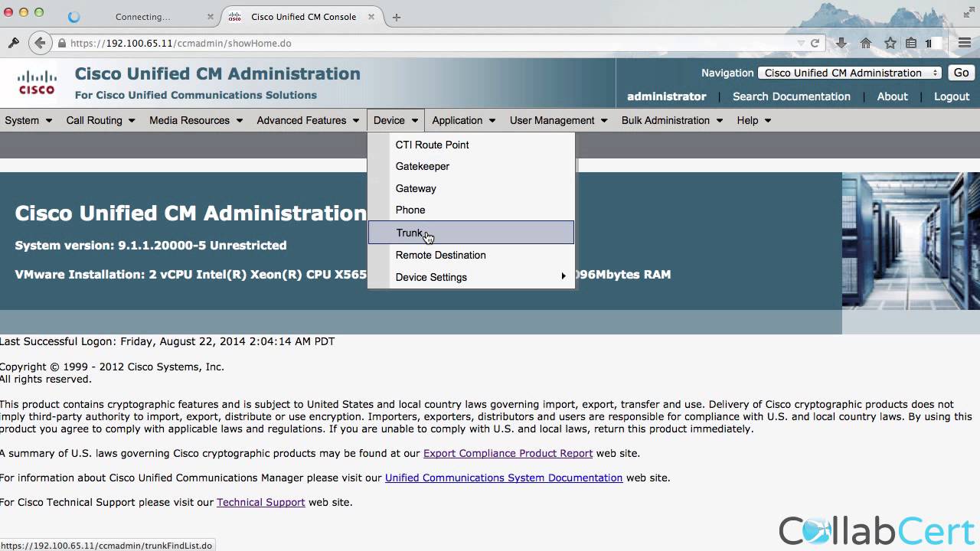Image resolution: width=980 pixels, height=551 pixels.
Task: Open the Navigation select box
Action: [x=850, y=73]
